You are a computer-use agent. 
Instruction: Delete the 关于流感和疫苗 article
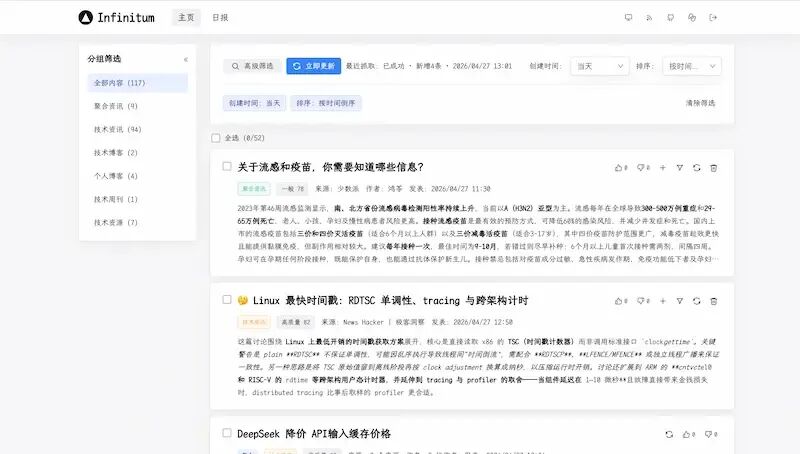pos(714,168)
